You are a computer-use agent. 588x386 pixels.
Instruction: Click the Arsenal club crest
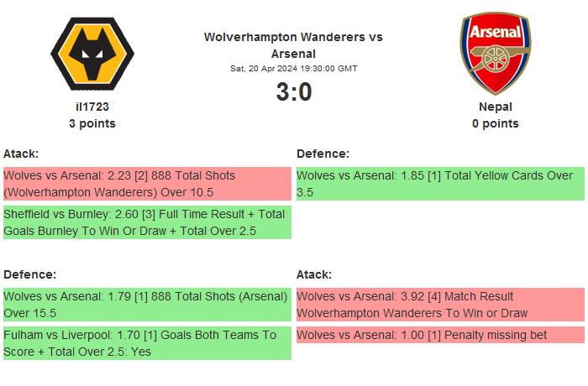495,52
